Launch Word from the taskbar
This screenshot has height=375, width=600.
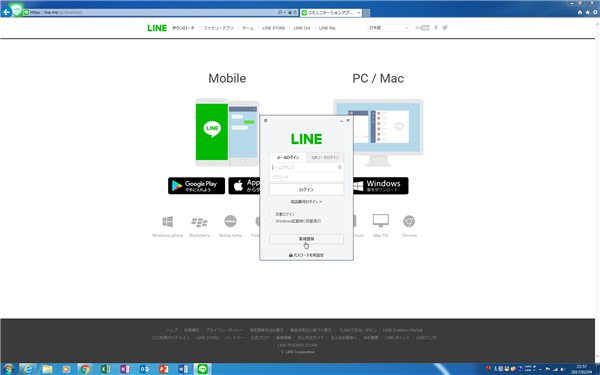(x=183, y=369)
